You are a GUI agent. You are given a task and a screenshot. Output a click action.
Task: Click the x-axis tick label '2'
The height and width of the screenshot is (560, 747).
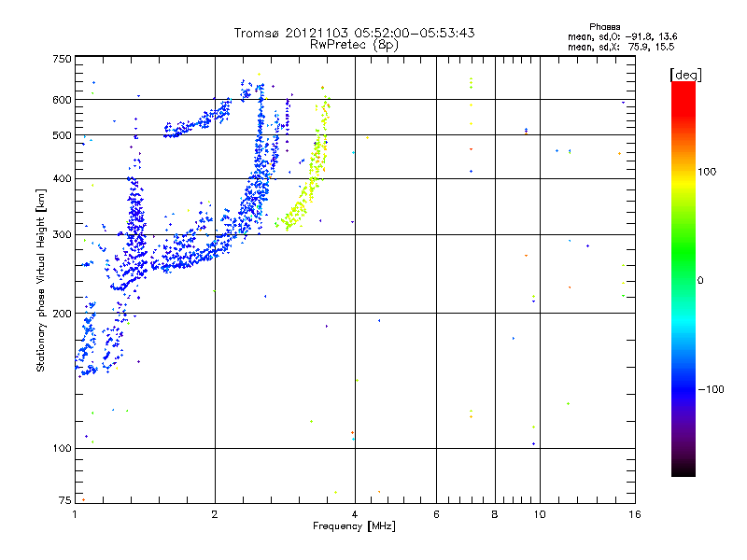click(215, 514)
